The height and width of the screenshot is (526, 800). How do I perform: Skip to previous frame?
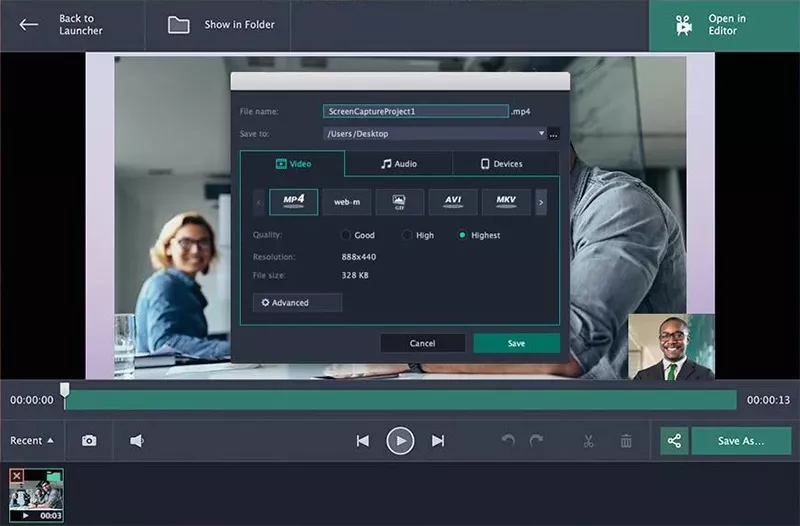tap(363, 441)
